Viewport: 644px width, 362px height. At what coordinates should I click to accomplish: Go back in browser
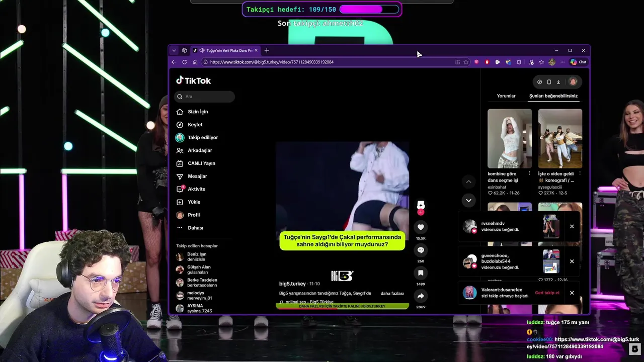tap(174, 62)
